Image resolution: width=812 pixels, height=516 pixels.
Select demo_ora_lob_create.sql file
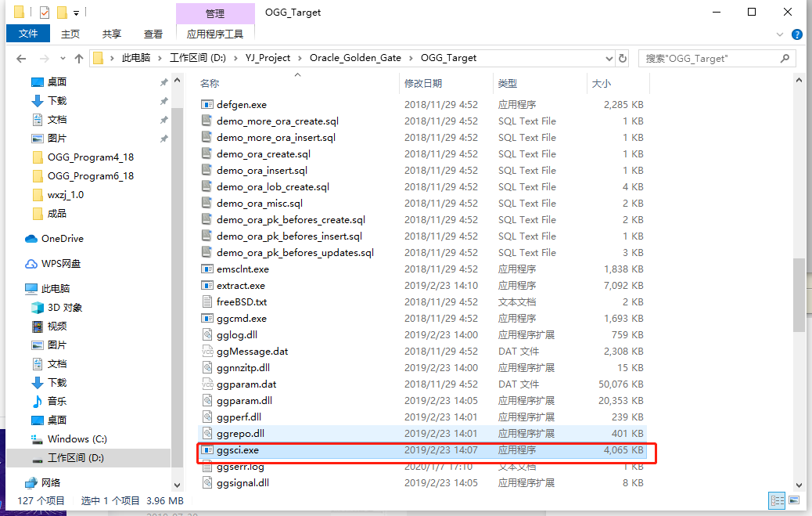click(272, 186)
